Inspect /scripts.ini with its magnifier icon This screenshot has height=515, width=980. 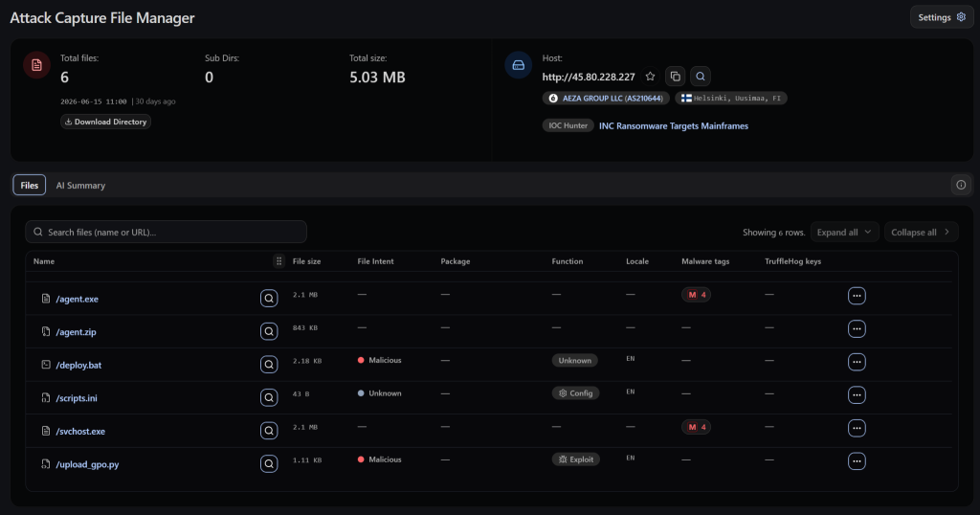(269, 397)
